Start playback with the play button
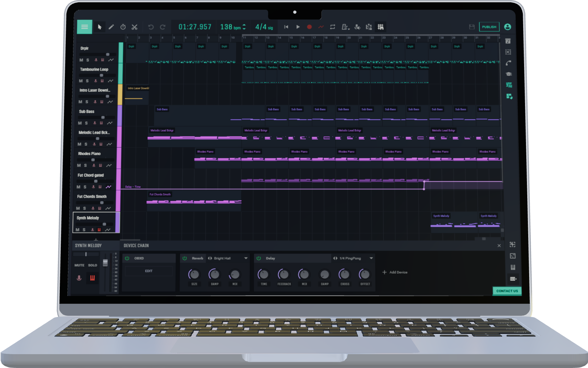This screenshot has height=368, width=588. point(298,27)
